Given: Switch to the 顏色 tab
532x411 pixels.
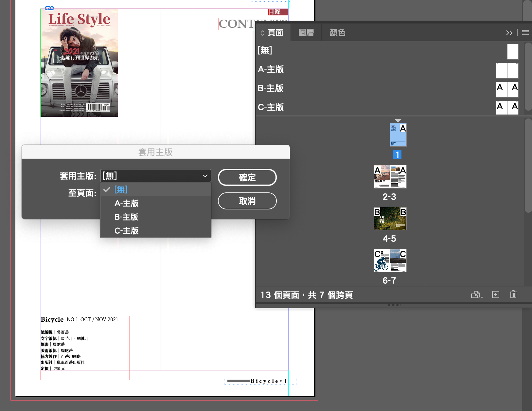Looking at the screenshot, I should pyautogui.click(x=337, y=32).
